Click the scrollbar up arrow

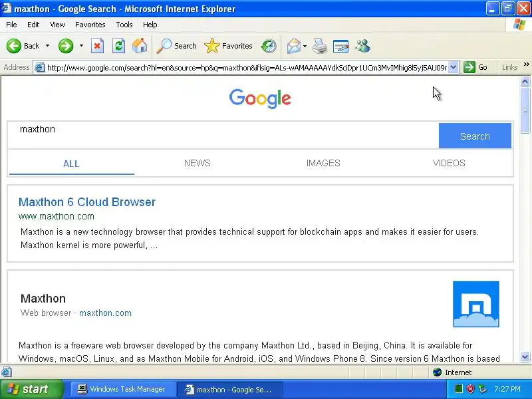pos(525,81)
